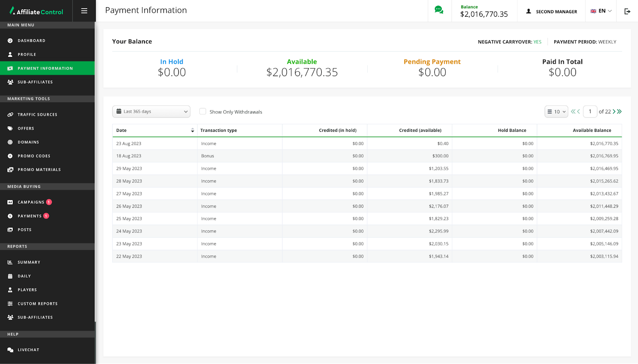
Task: Click the hamburger menu icon
Action: 84,11
